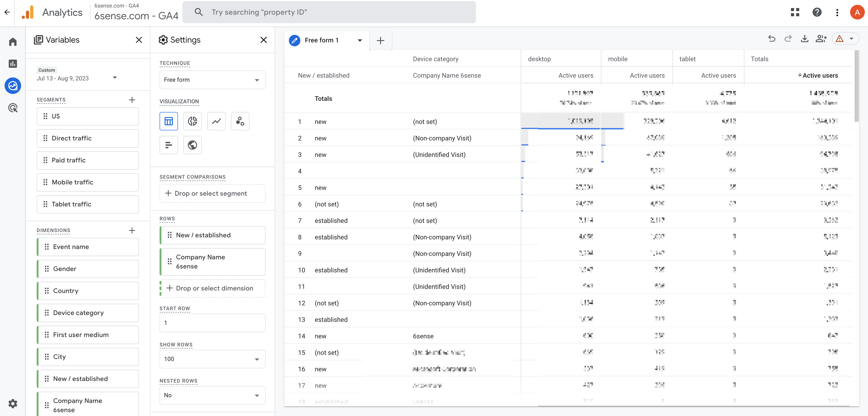Click the search box for property ID
This screenshot has height=416, width=868.
(329, 12)
